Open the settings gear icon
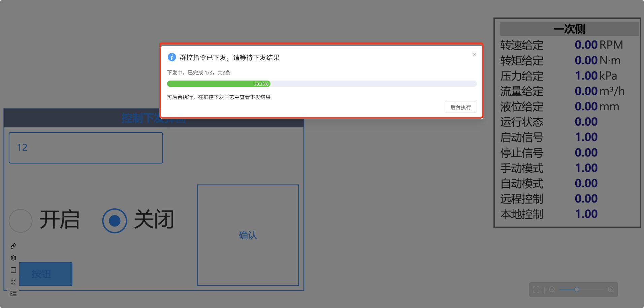The width and height of the screenshot is (644, 308). [x=13, y=258]
